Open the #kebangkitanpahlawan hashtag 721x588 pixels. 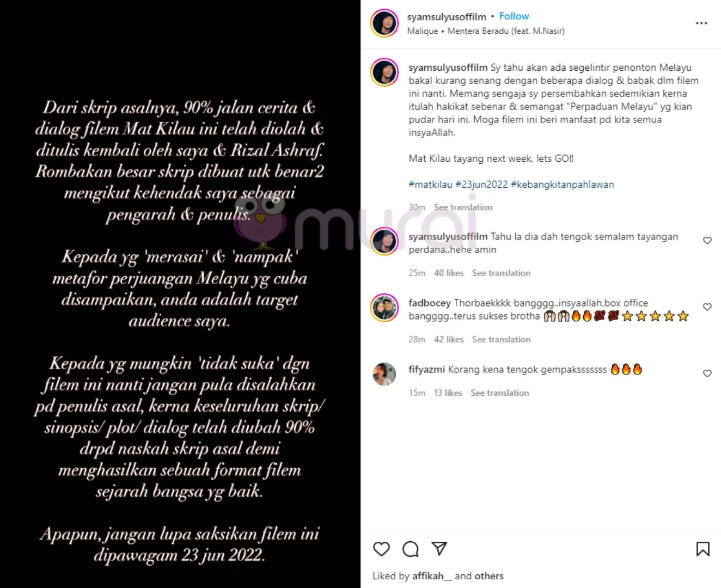(x=563, y=185)
